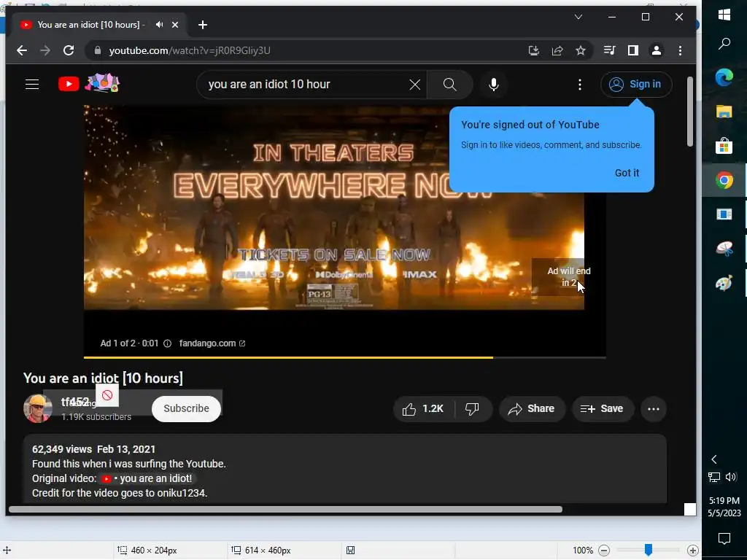Open Snipping Tool in taskbar
The width and height of the screenshot is (747, 560).
[x=724, y=249]
